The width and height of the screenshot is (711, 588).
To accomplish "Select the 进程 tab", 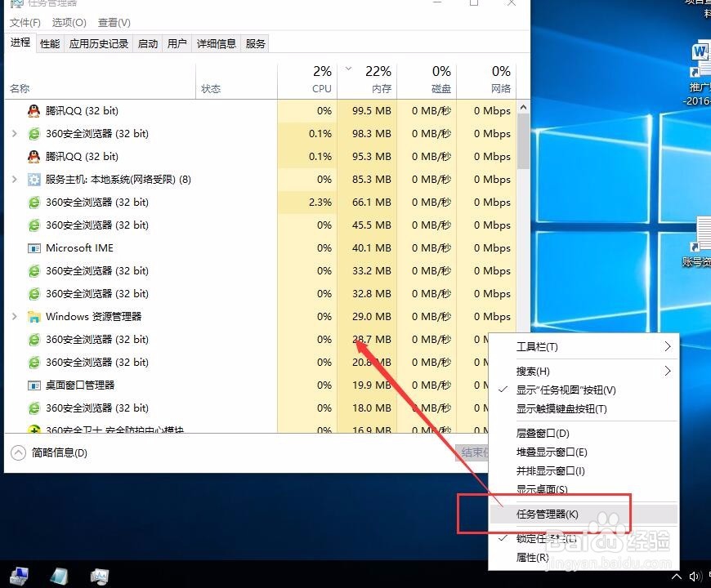I will tap(20, 42).
